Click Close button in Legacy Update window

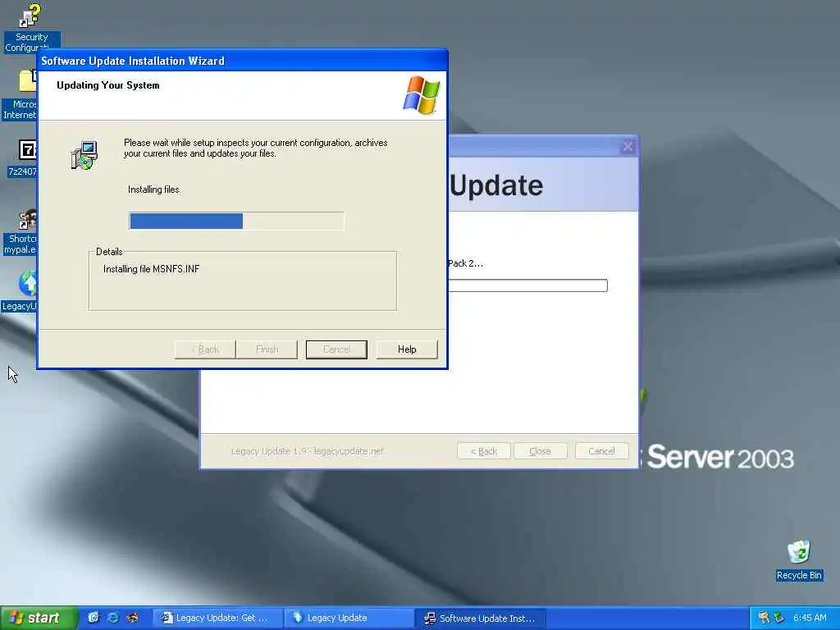[540, 451]
